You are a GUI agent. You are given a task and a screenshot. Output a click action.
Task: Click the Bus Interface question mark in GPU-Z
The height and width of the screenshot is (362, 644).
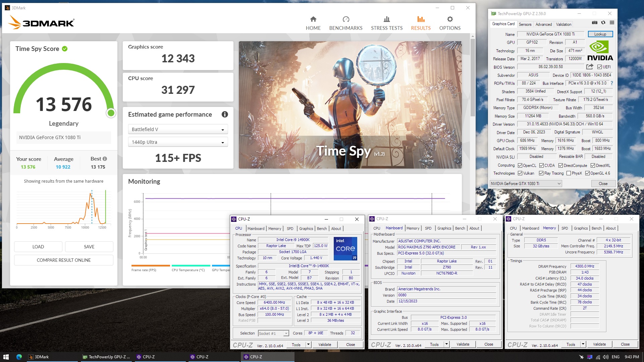(x=611, y=83)
